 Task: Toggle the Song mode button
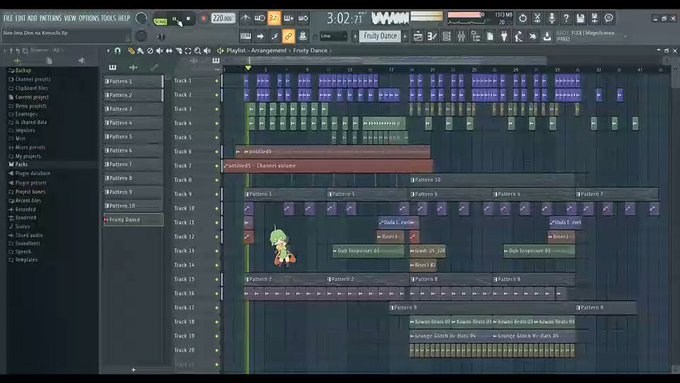[x=160, y=21]
